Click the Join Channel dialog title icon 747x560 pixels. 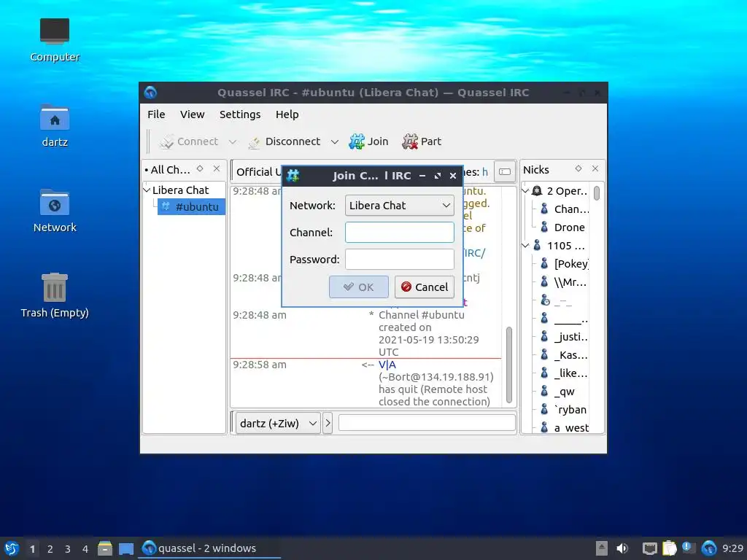pyautogui.click(x=293, y=176)
